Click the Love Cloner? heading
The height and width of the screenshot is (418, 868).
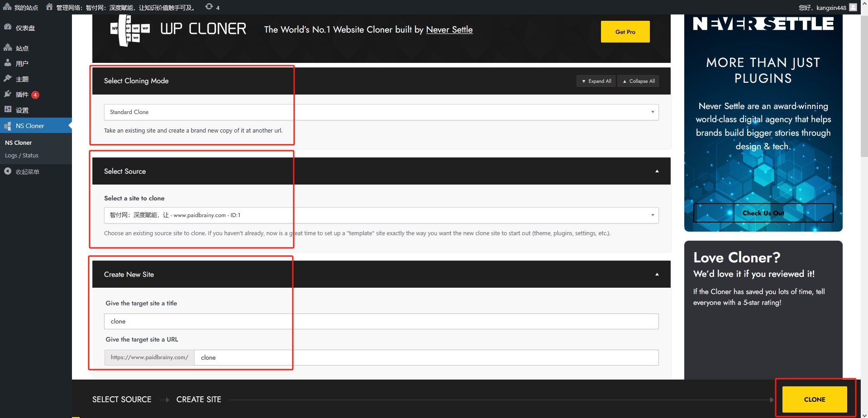[737, 257]
